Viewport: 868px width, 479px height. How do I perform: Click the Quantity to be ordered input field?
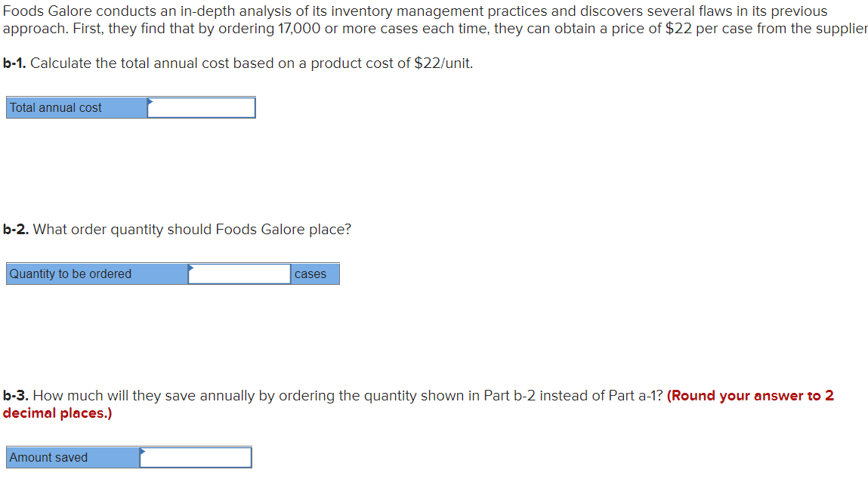coord(240,273)
